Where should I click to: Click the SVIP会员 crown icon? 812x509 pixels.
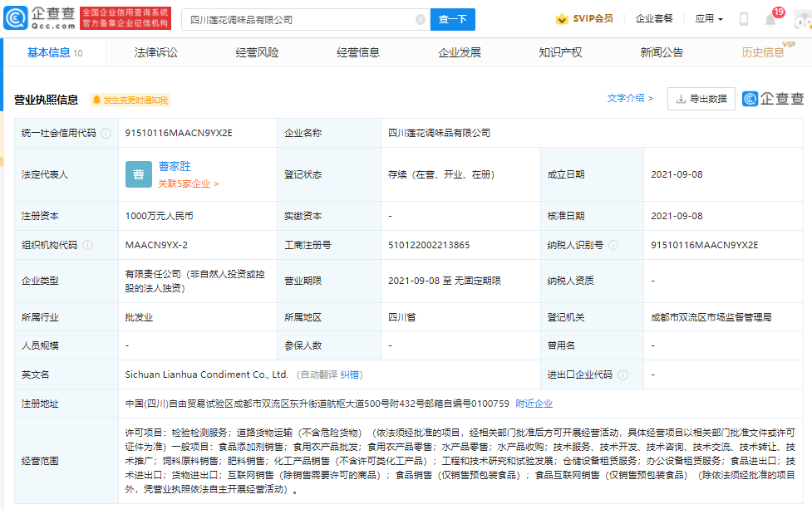(562, 19)
